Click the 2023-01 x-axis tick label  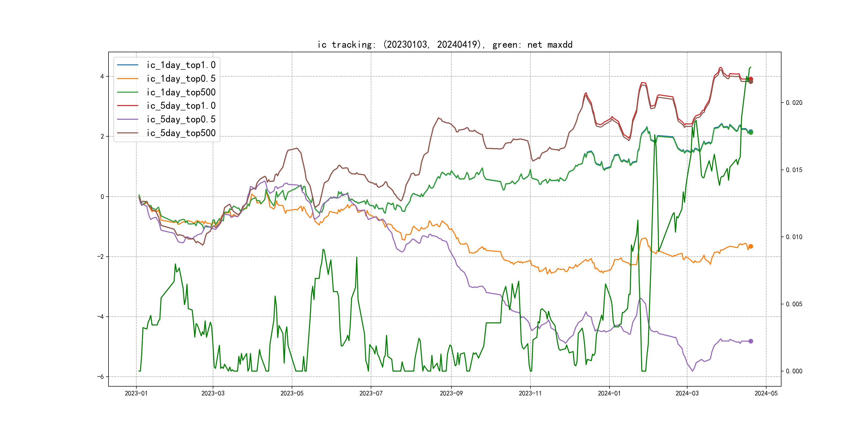[136, 393]
